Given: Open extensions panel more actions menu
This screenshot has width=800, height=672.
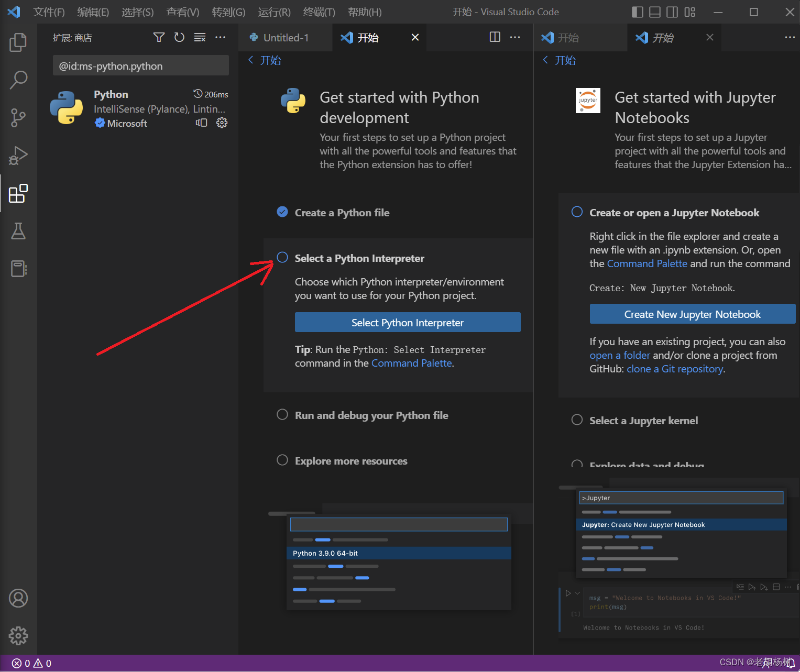Looking at the screenshot, I should pyautogui.click(x=221, y=37).
